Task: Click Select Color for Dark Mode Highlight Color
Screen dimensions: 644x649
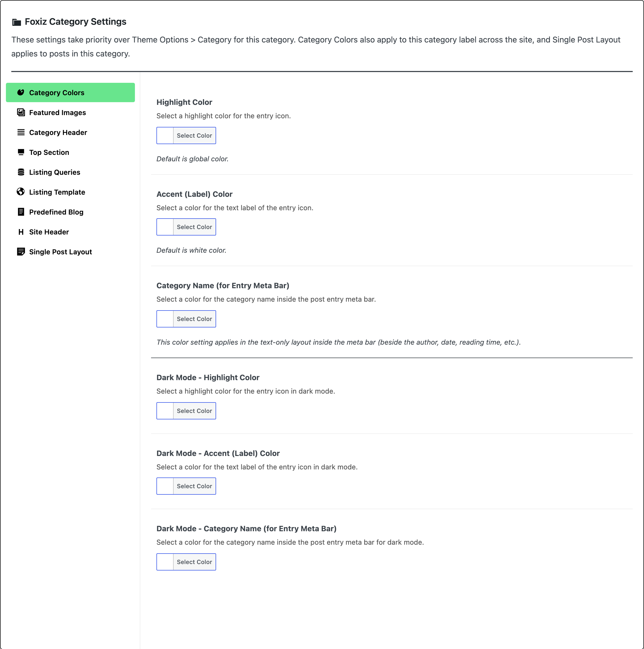Action: (x=194, y=411)
